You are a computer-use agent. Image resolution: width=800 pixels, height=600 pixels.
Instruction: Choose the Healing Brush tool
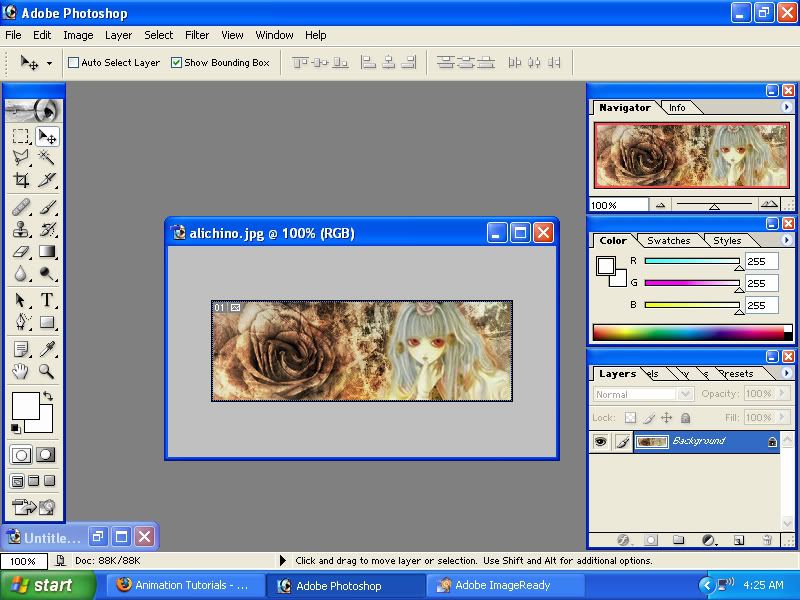point(20,207)
